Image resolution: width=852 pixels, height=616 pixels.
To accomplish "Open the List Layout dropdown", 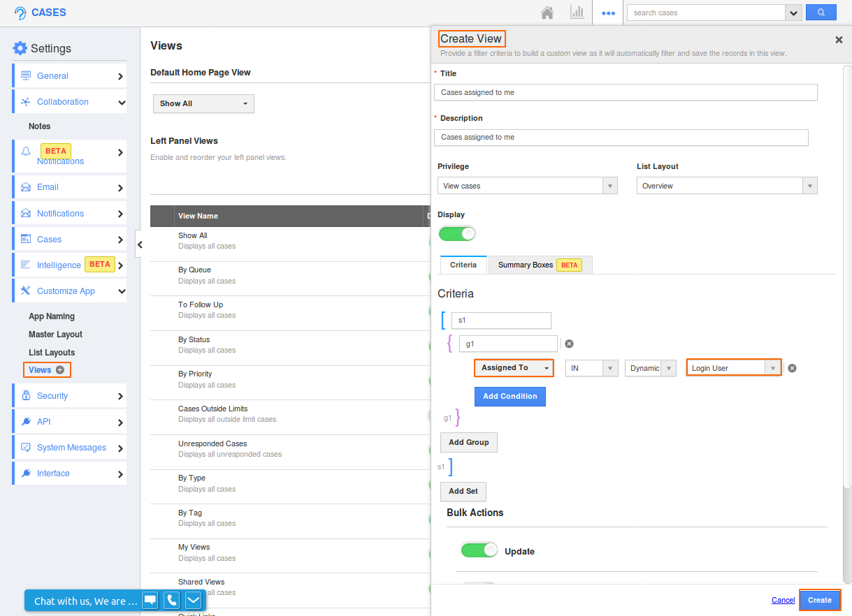I will (x=809, y=185).
